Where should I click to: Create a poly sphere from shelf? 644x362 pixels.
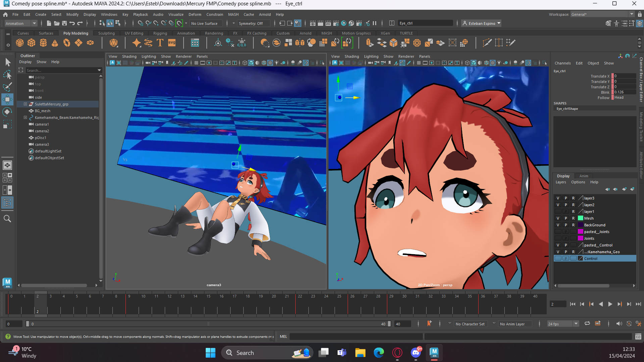pyautogui.click(x=20, y=43)
